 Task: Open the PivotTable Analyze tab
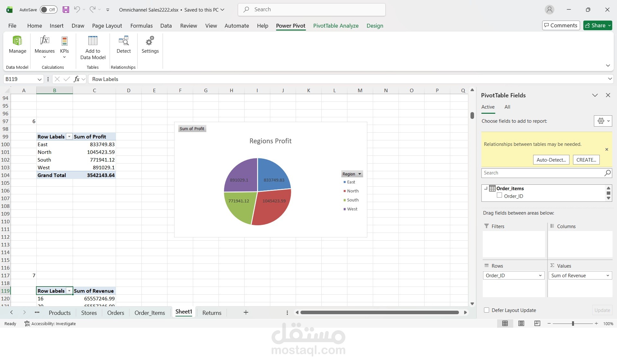tap(336, 26)
